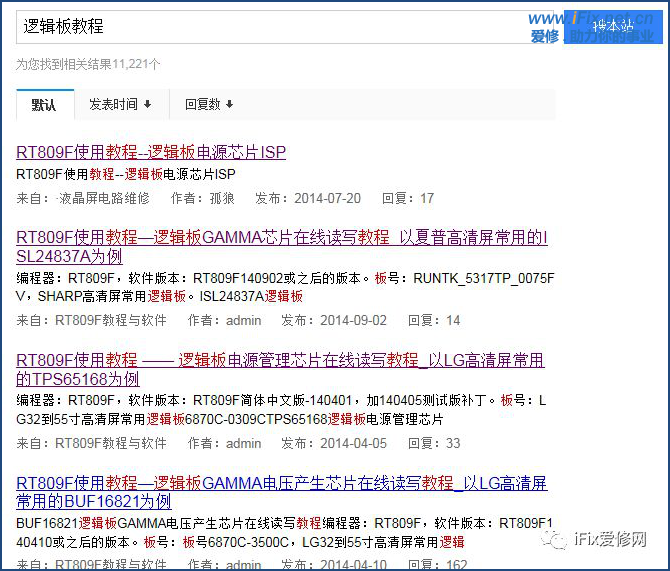Click reply count 回复: 33
Screen dimensions: 670x571
[x=434, y=443]
